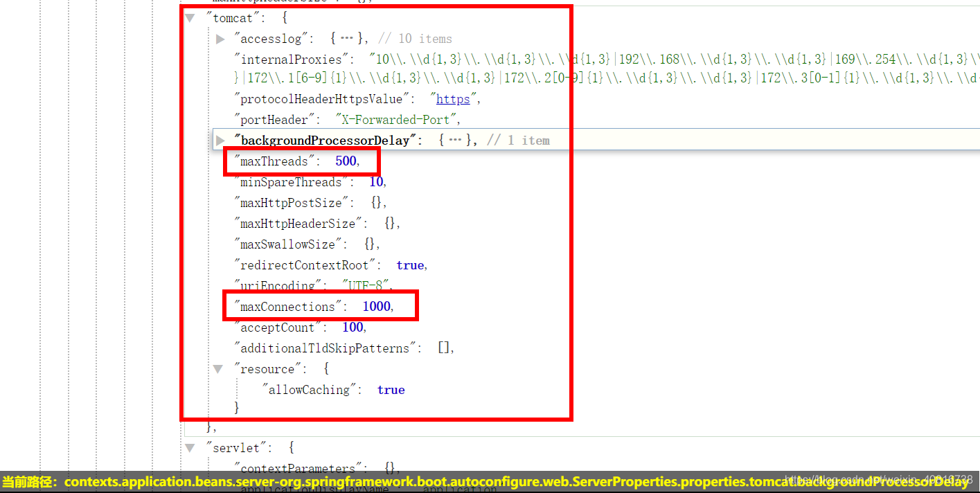Click the minSpareThreads value 10

376,182
